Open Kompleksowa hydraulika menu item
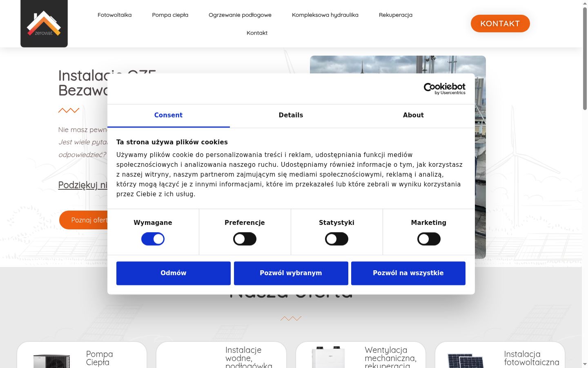588x368 pixels. tap(325, 15)
